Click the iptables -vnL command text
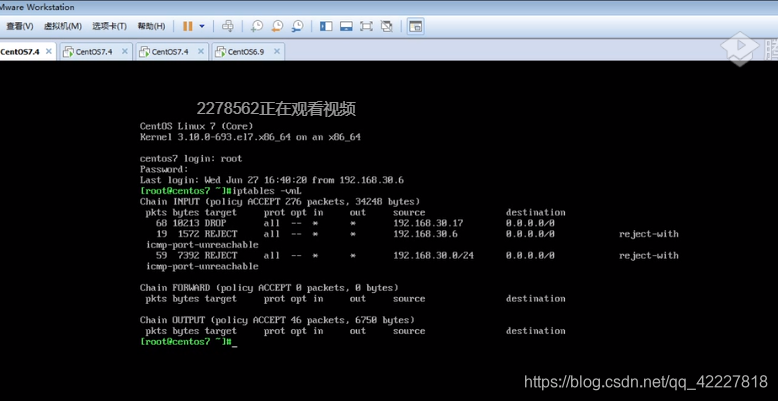Screen dimensions: 778x401 pyautogui.click(x=267, y=191)
